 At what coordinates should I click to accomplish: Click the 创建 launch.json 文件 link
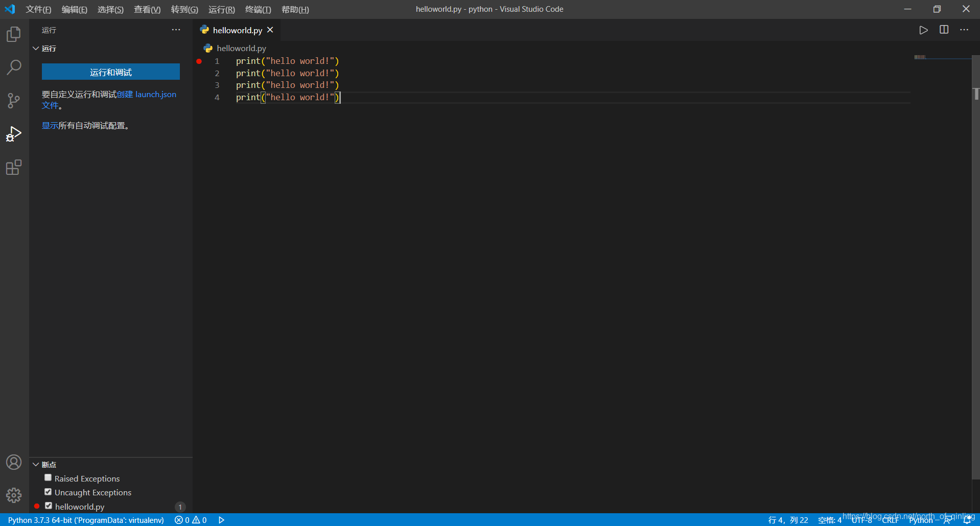146,95
